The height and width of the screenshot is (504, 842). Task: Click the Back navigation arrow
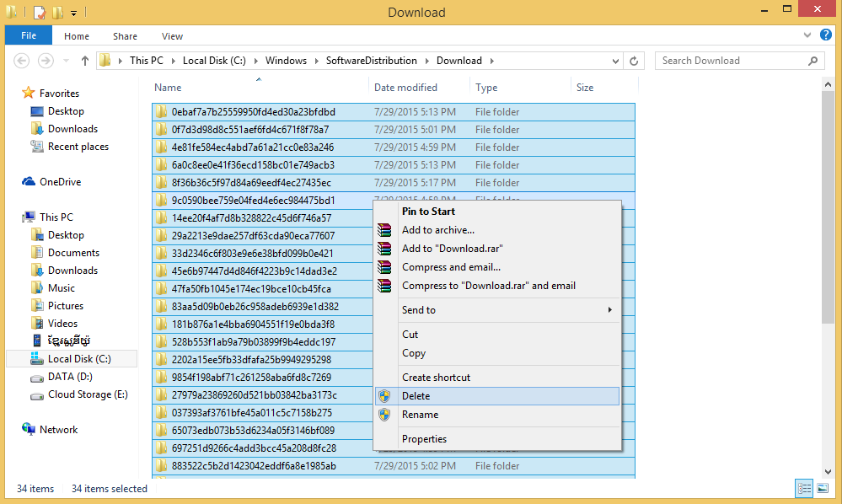click(21, 61)
